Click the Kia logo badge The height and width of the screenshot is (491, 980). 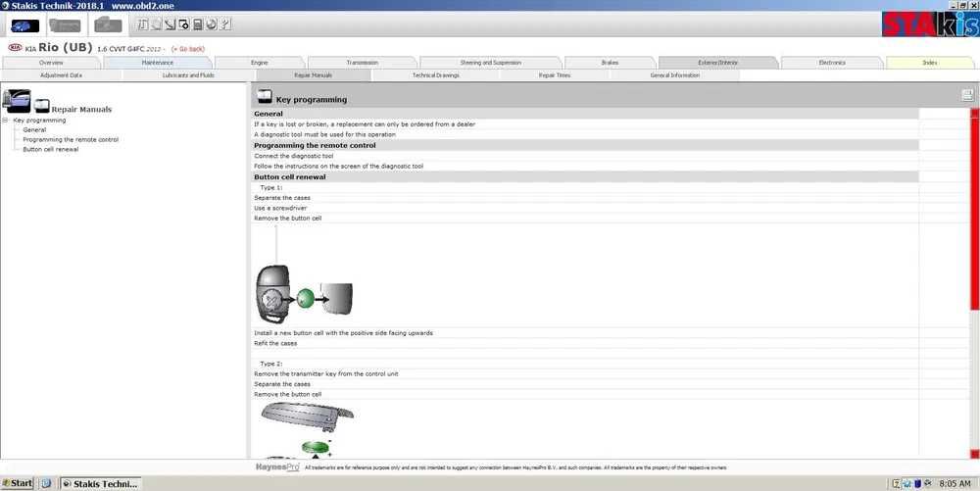[x=15, y=47]
